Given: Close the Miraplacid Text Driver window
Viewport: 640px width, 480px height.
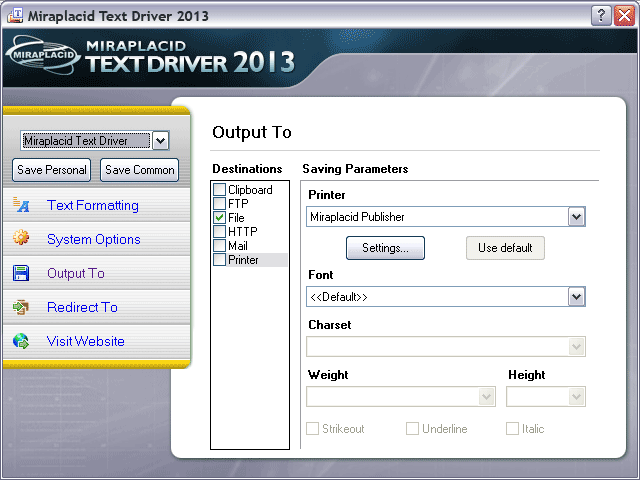Looking at the screenshot, I should pyautogui.click(x=624, y=16).
